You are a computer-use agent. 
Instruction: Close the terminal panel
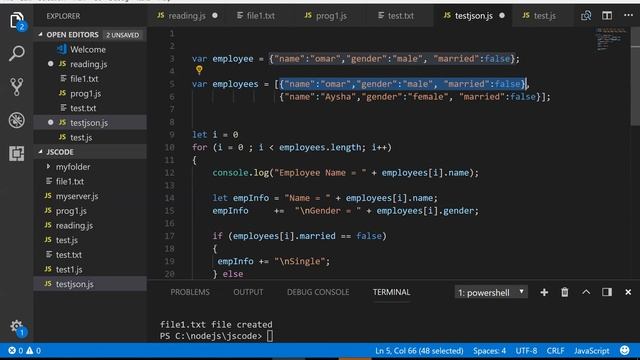[x=628, y=292]
